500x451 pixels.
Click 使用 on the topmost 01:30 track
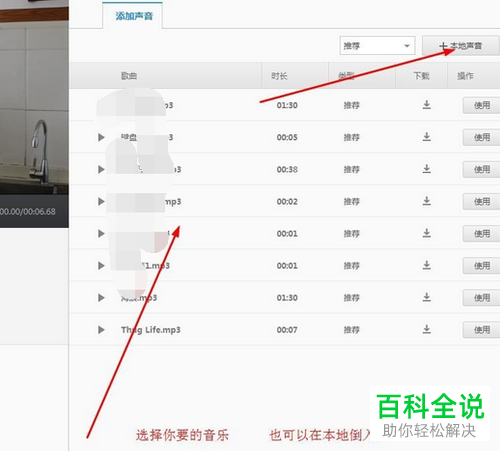pyautogui.click(x=482, y=105)
